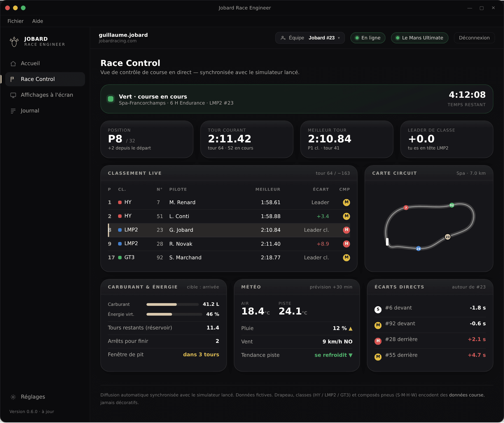Click the se refroidit down arrow
This screenshot has width=504, height=423.
pos(350,355)
